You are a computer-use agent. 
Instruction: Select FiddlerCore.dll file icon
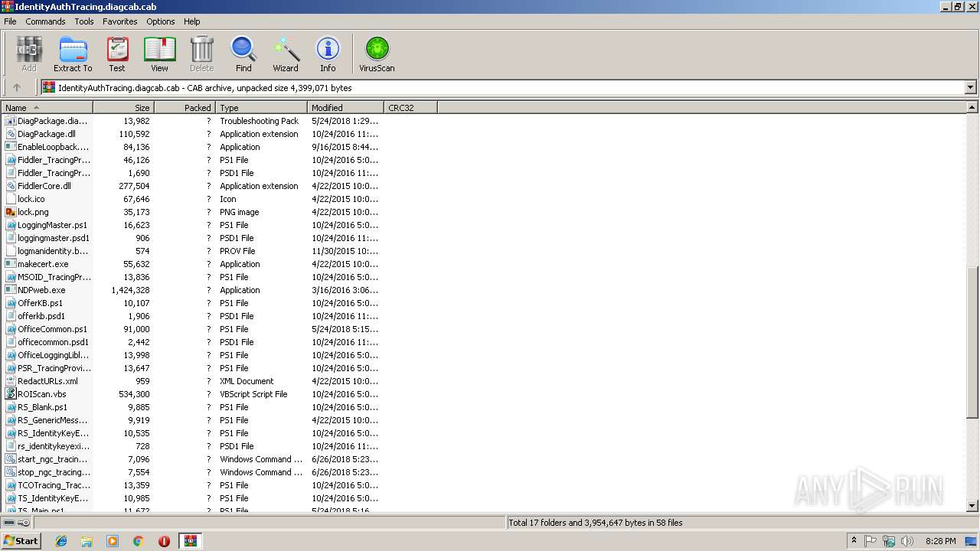coord(11,186)
